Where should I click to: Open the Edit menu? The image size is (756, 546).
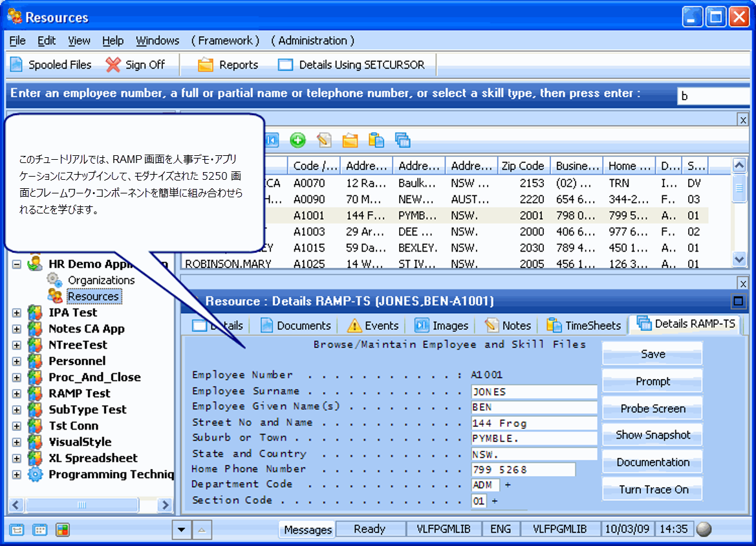coord(47,41)
